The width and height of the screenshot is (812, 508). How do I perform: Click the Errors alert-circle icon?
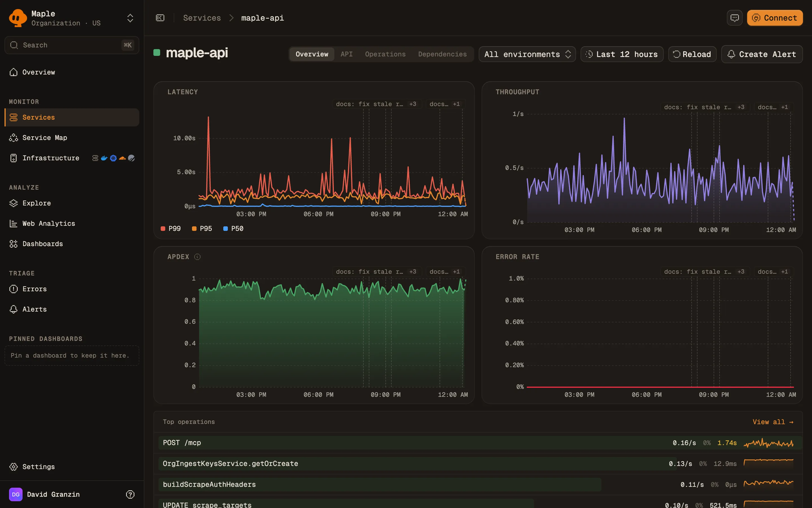click(x=14, y=289)
